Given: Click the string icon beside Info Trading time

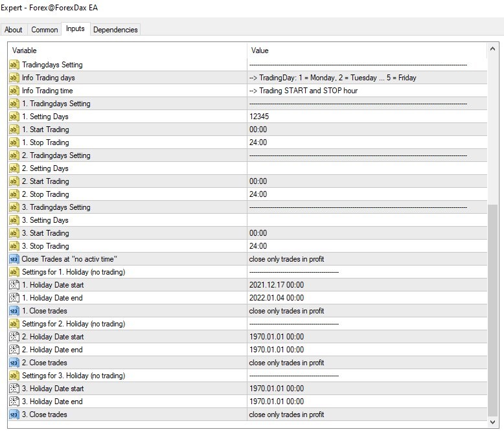Looking at the screenshot, I should (14, 91).
